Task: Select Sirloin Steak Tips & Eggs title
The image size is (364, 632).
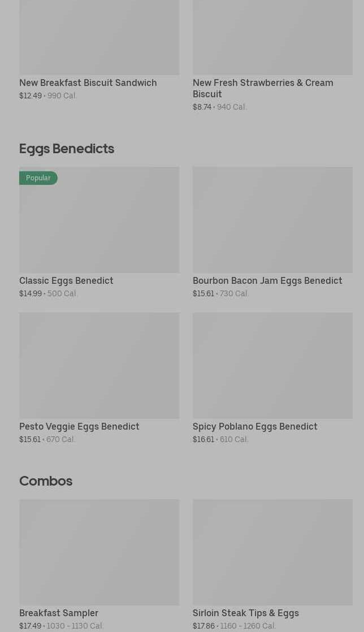Action: click(245, 613)
